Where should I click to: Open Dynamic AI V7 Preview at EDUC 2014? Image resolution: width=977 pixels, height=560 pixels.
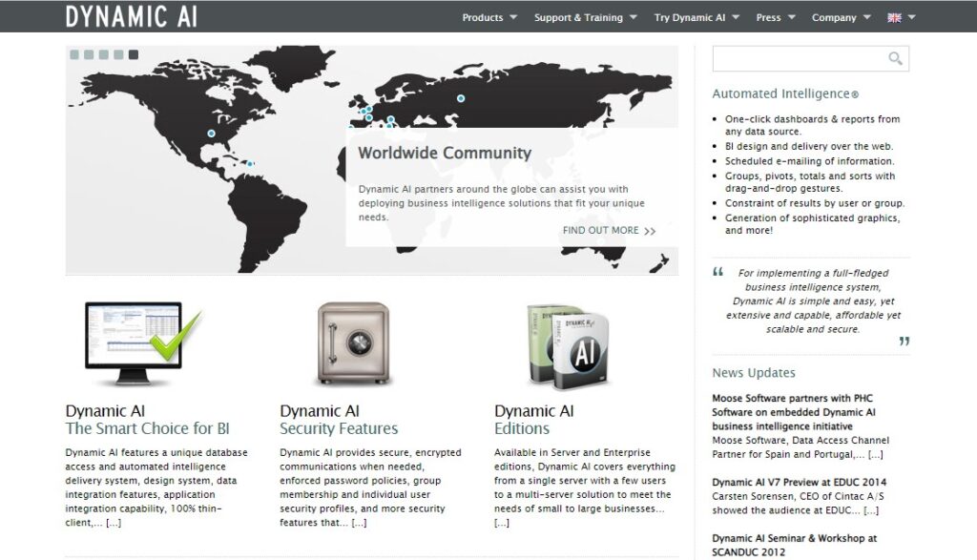(799, 482)
